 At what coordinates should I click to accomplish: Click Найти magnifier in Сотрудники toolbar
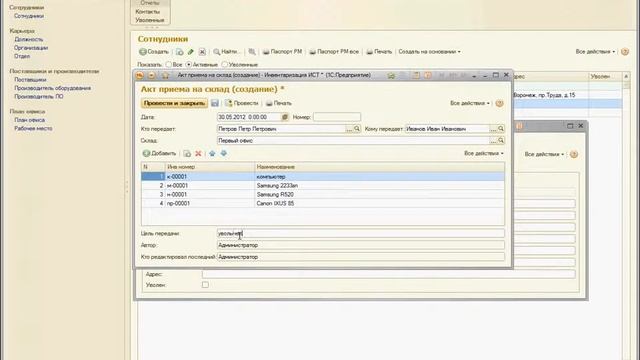(217, 52)
